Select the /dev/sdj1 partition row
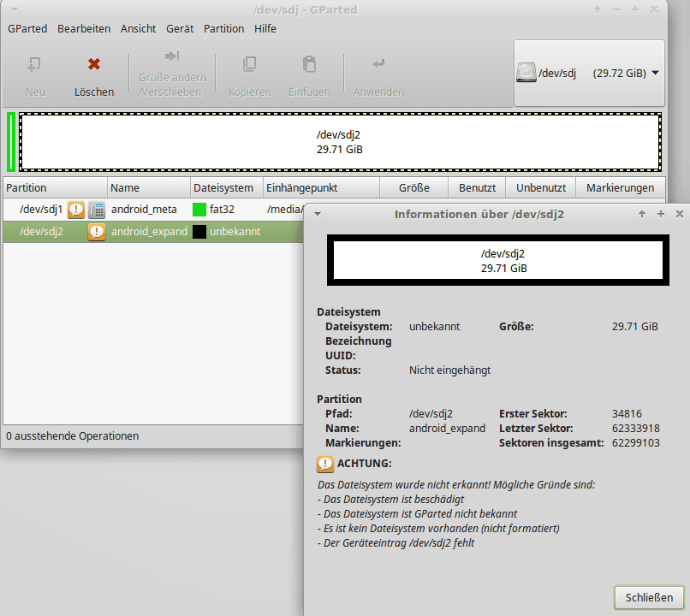This screenshot has width=690, height=616. tap(153, 210)
